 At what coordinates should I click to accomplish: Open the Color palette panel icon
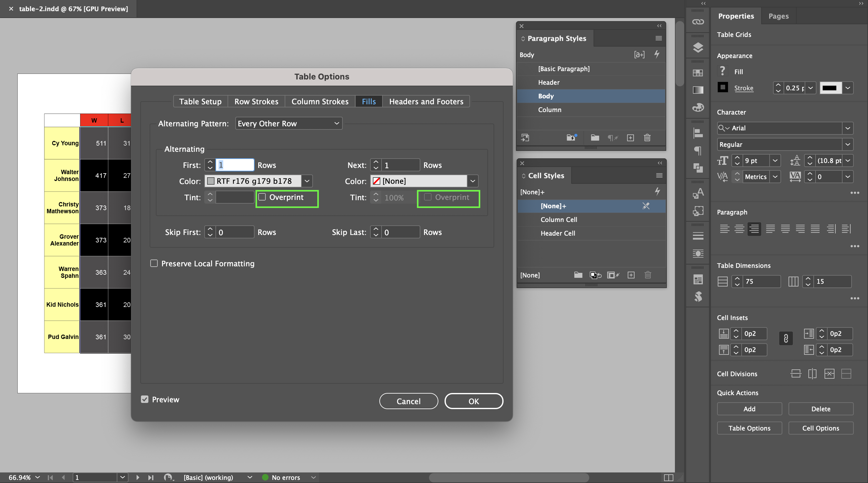[698, 107]
